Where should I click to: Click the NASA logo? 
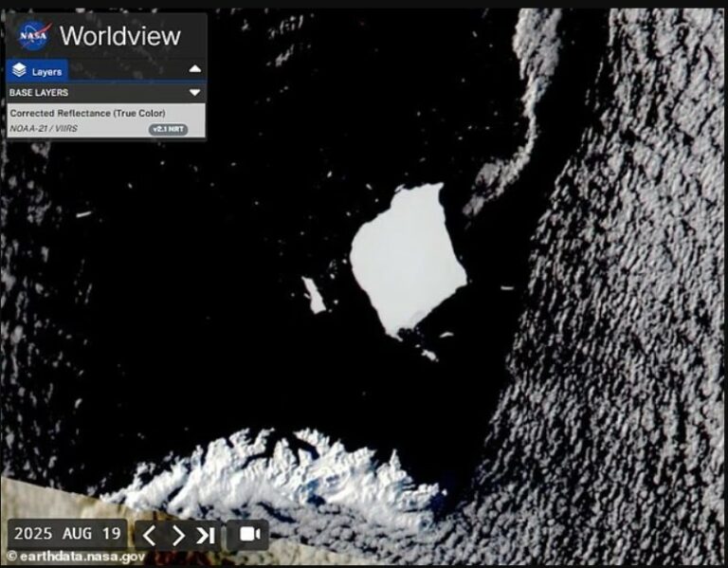(33, 36)
